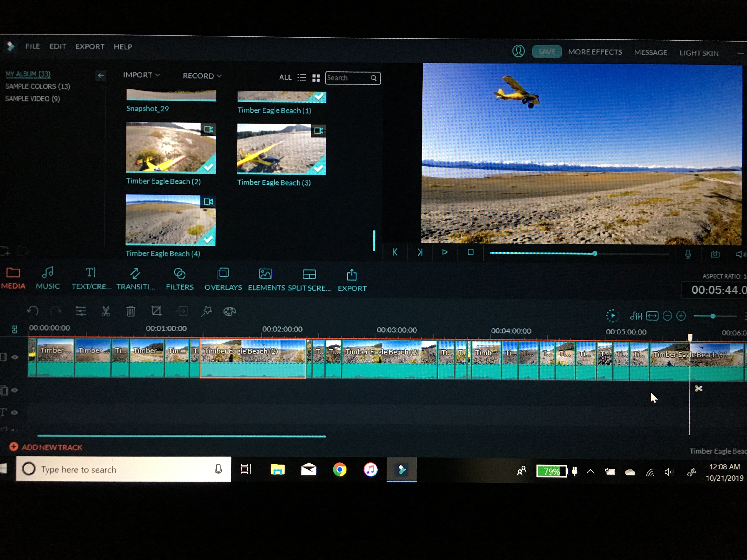Select the Crop tool icon

pos(156,311)
